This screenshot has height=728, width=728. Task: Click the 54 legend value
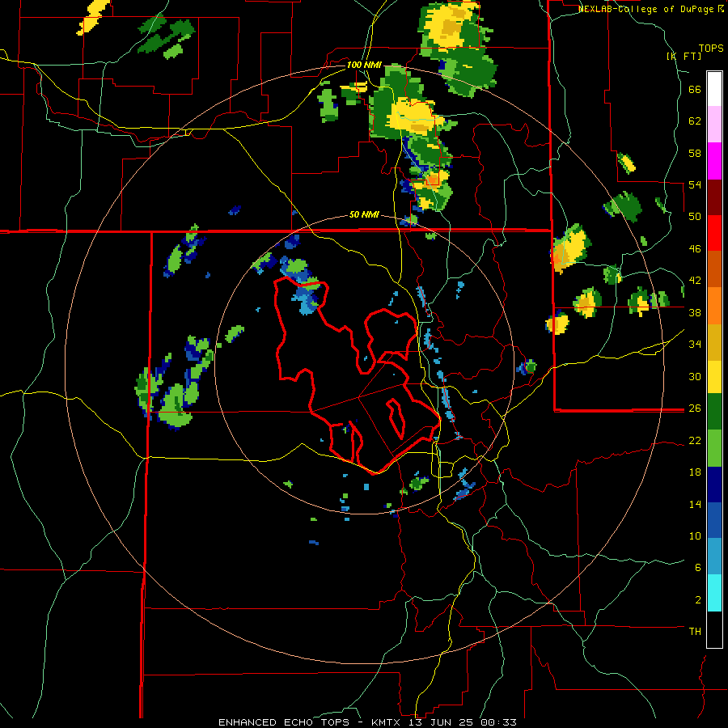[x=695, y=185]
